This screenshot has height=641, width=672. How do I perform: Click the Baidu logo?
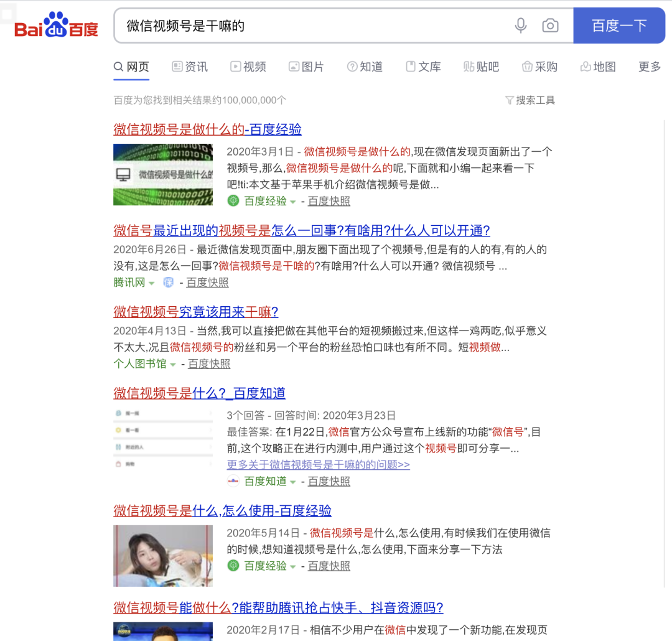pos(56,26)
